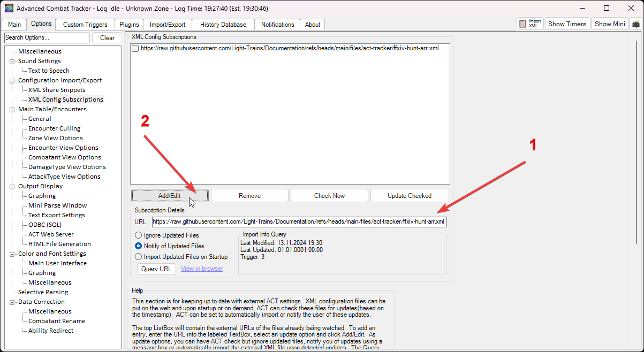Select General under Main Table/Encounters
The image size is (644, 352).
[x=40, y=119]
